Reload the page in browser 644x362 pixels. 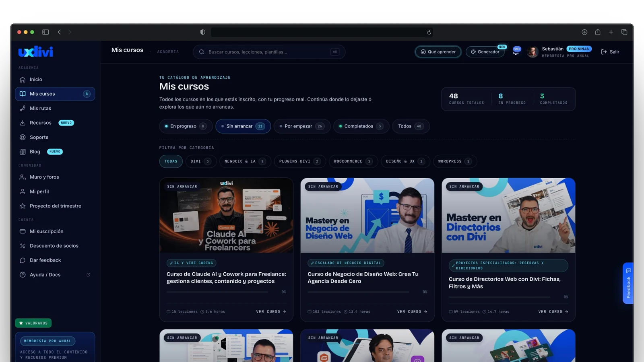tap(429, 32)
